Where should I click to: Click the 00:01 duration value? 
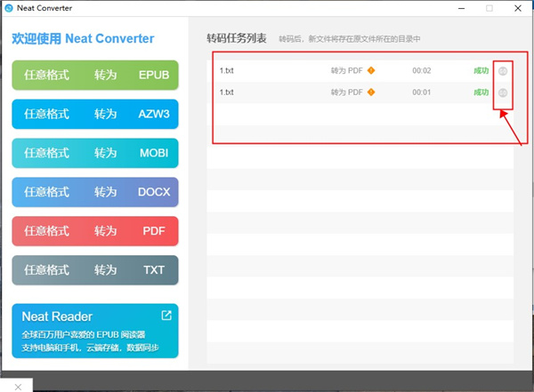[x=422, y=92]
